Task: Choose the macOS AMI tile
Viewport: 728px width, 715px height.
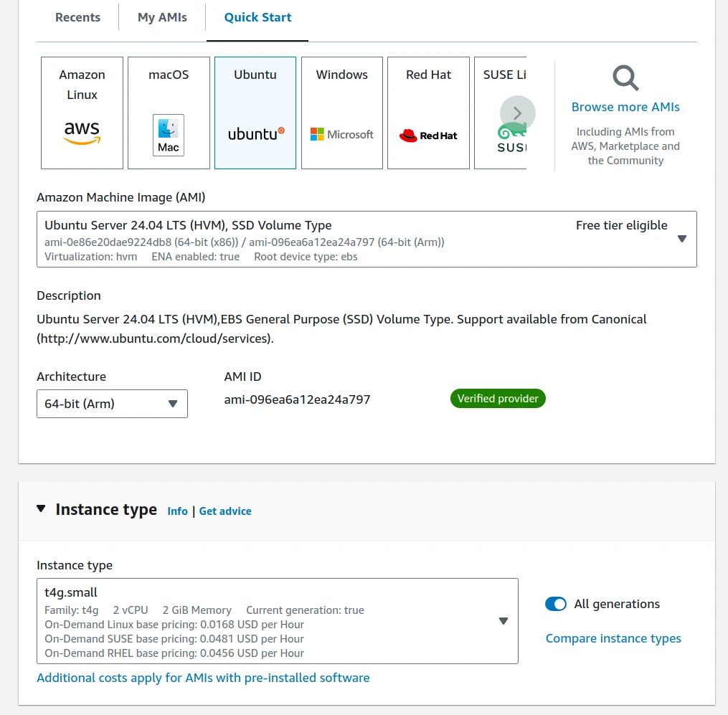Action: pyautogui.click(x=169, y=113)
